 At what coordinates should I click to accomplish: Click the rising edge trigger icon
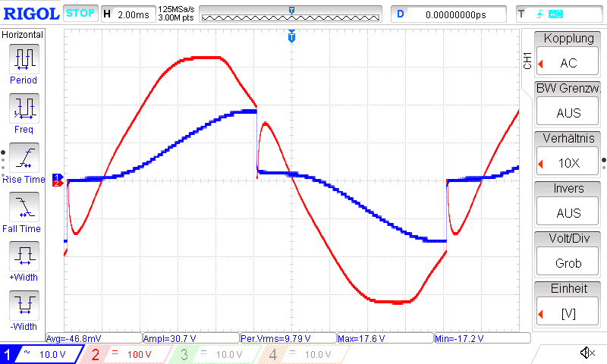[539, 14]
